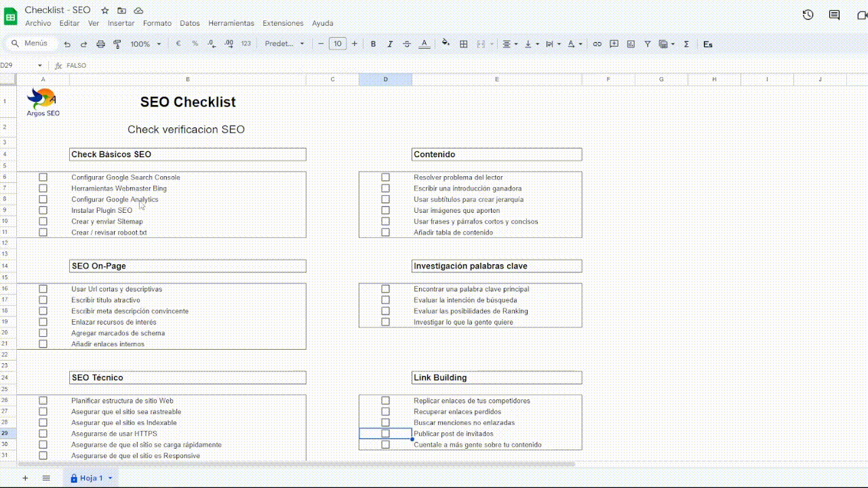
Task: Click the redo icon
Action: click(x=84, y=44)
